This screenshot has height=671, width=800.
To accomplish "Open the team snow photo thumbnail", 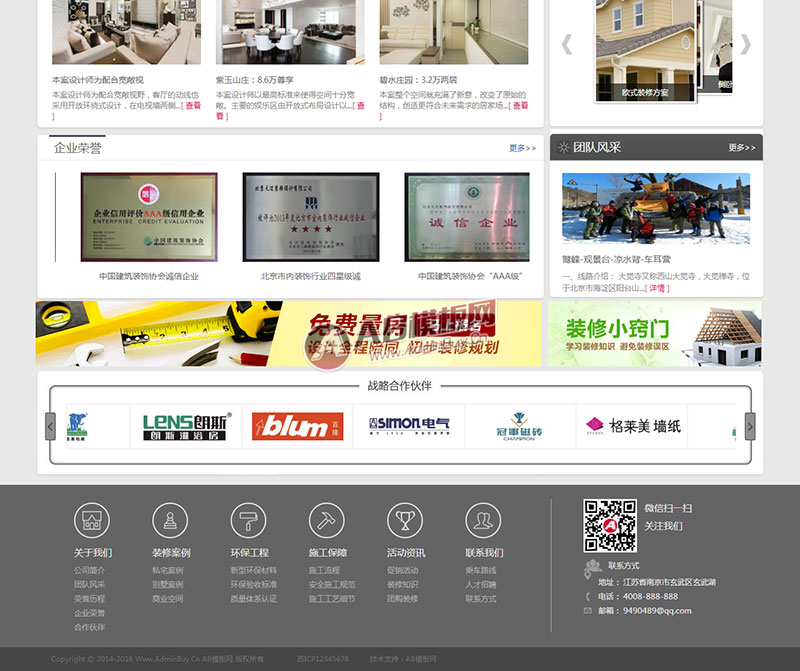I will pos(656,209).
